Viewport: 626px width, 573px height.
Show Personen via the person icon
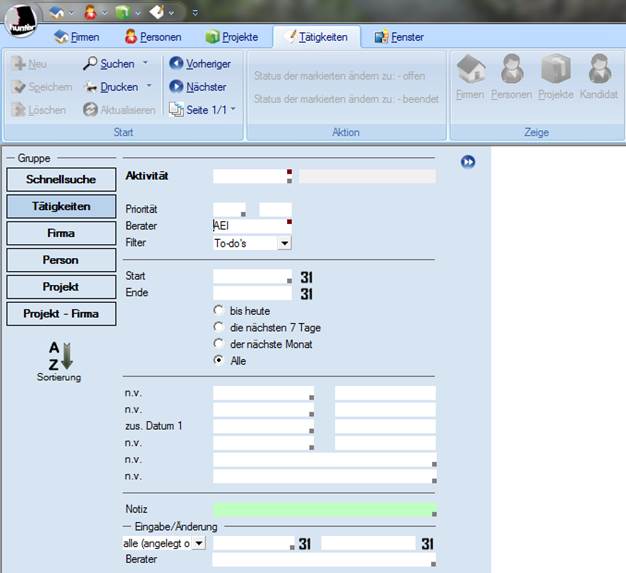pos(512,69)
